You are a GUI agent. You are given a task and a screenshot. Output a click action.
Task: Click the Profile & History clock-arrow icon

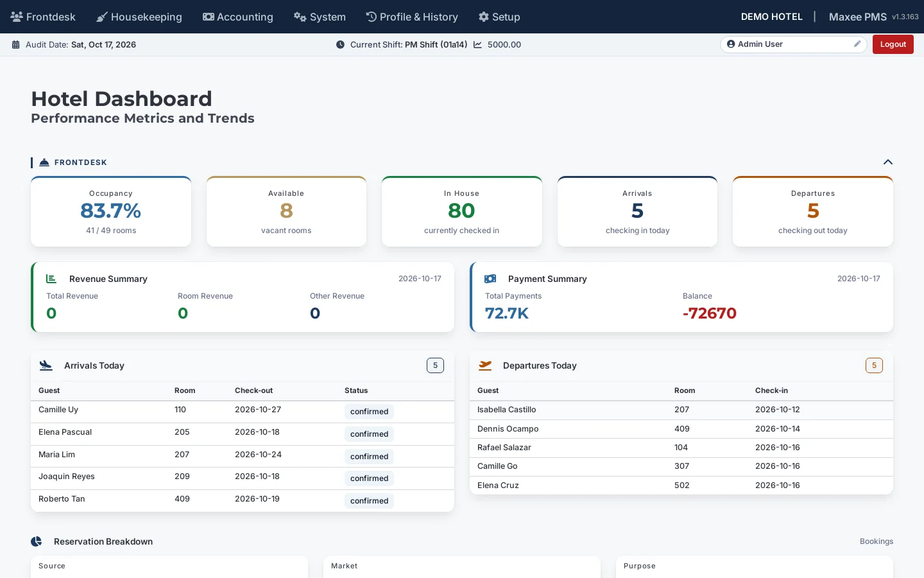click(372, 17)
